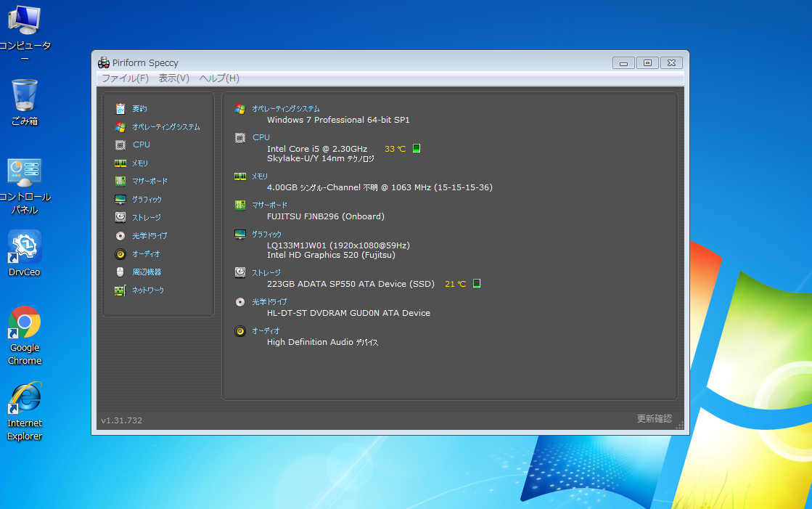The image size is (812, 509).
Task: Click the CPU icon in summary panel
Action: click(x=239, y=137)
